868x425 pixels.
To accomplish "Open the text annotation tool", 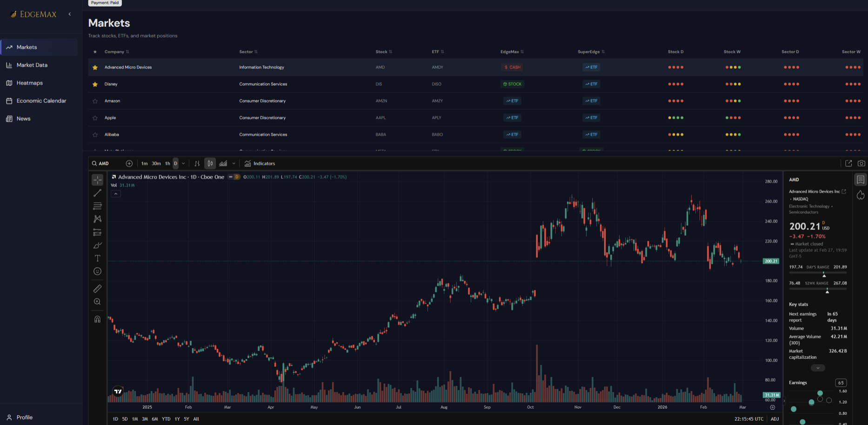I will [x=97, y=258].
